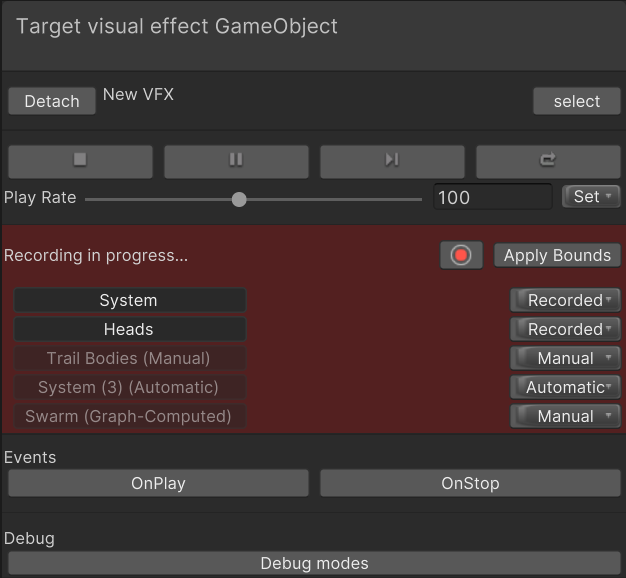
Task: Click the Restart loop icon
Action: point(548,160)
